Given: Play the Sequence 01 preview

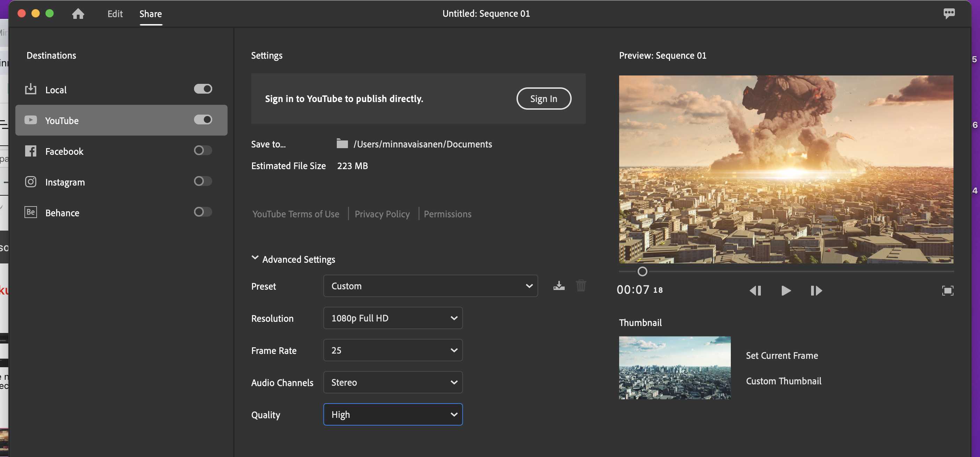Looking at the screenshot, I should [786, 291].
